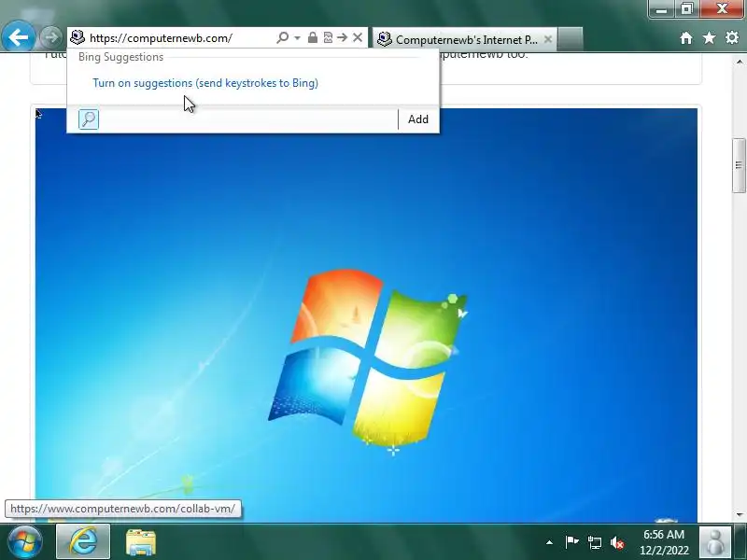
Task: Turn on Bing suggestions link
Action: point(205,83)
